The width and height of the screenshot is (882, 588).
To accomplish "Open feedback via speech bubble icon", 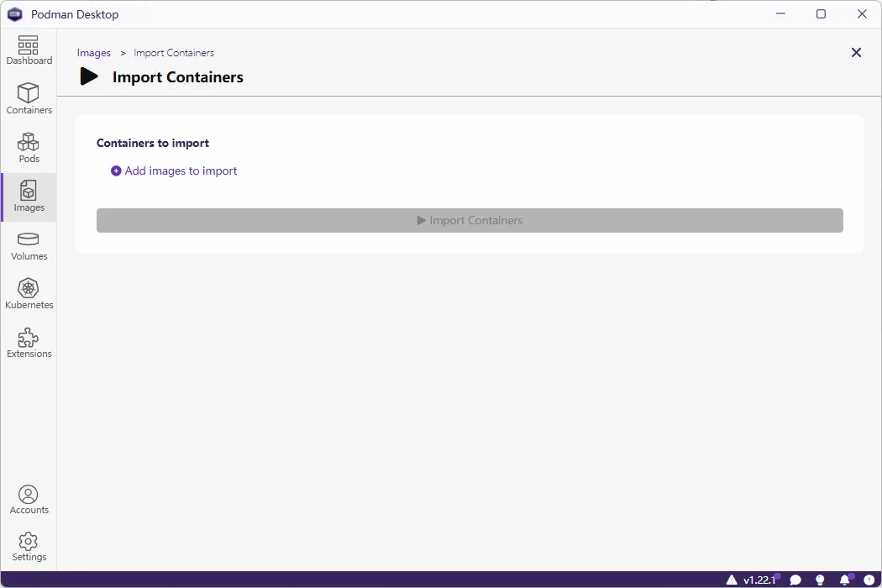I will coord(795,580).
